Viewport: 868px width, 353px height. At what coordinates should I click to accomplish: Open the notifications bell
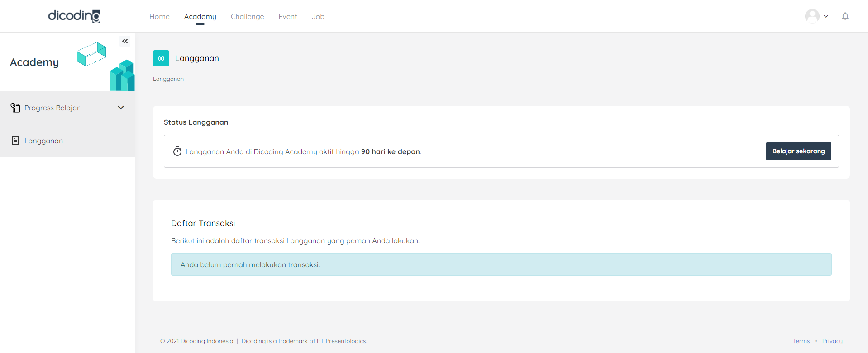click(845, 16)
